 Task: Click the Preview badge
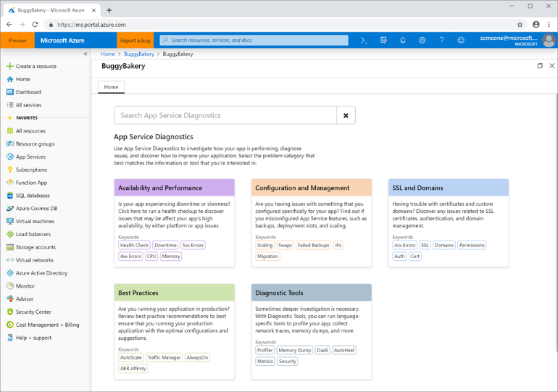pos(17,41)
